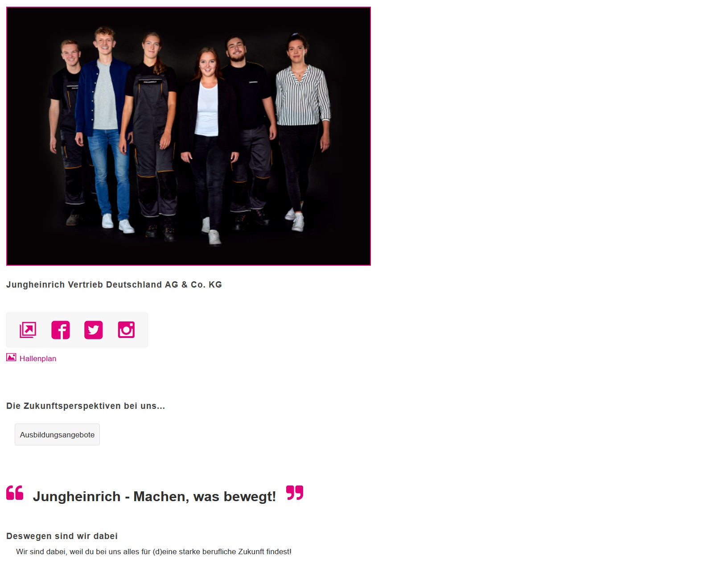728x564 pixels.
Task: Click the picture icon beside Hallenplan
Action: [x=11, y=358]
